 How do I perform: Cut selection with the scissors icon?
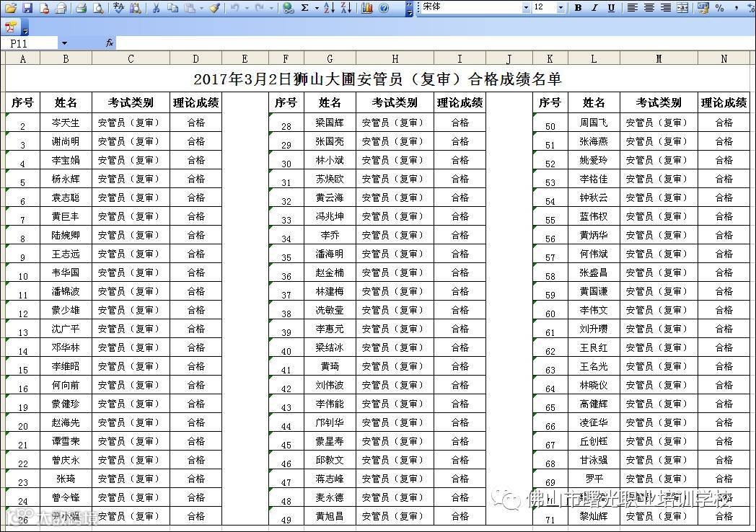(156, 8)
